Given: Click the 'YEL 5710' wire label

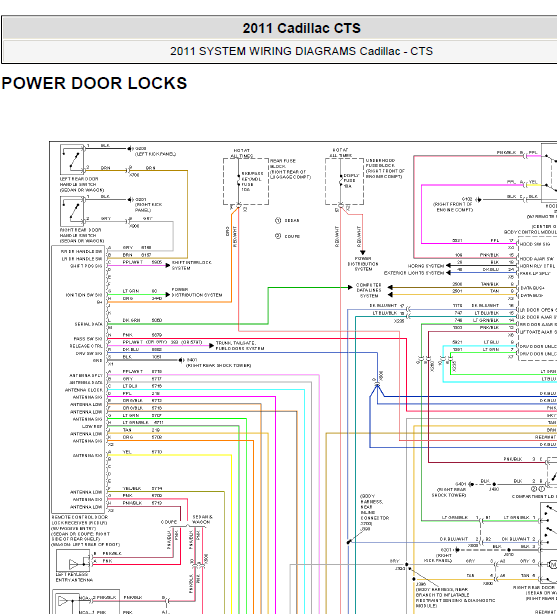Looking at the screenshot, I should click(142, 452).
